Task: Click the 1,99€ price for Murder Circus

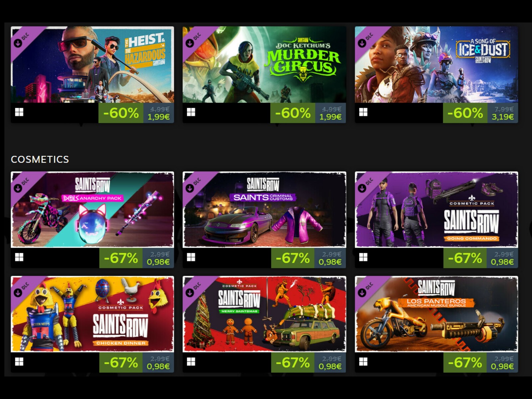Action: click(331, 117)
